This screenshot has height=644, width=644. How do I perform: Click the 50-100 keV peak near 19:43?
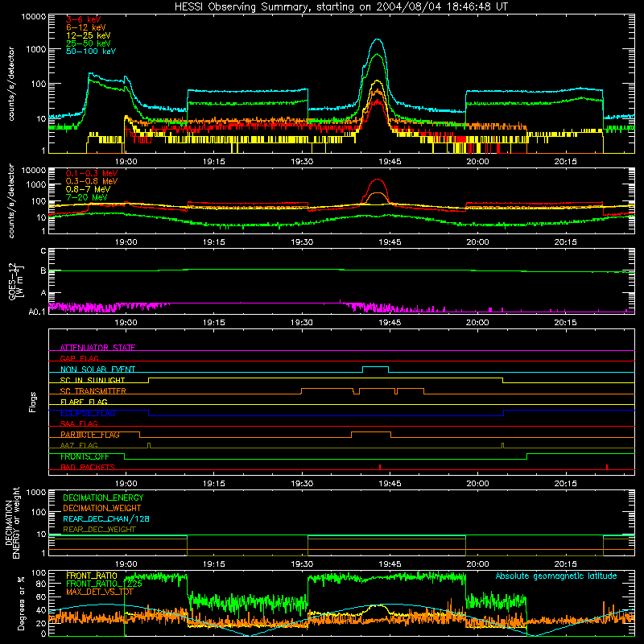coord(378,39)
